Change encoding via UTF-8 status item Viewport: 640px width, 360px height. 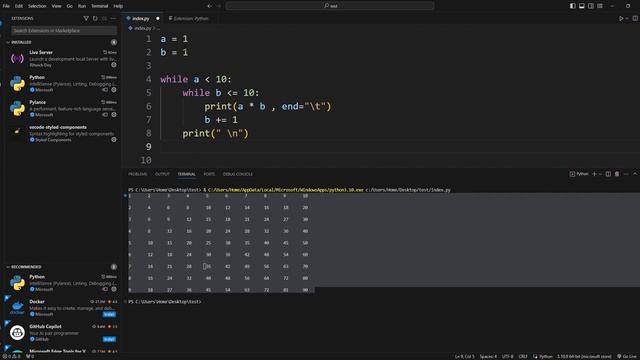(x=507, y=356)
